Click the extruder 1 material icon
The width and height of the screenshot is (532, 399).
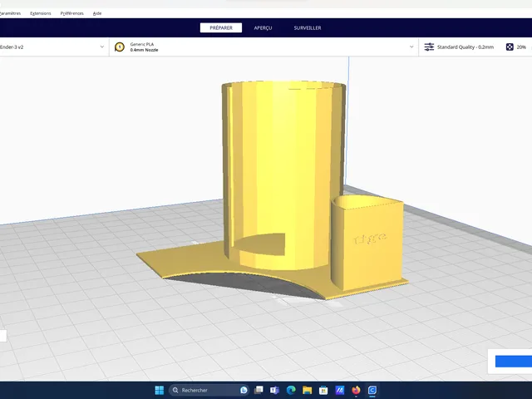(120, 47)
